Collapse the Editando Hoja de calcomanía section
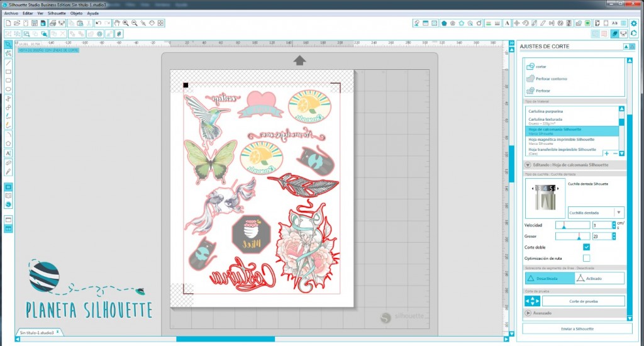This screenshot has width=644, height=346. [528, 165]
